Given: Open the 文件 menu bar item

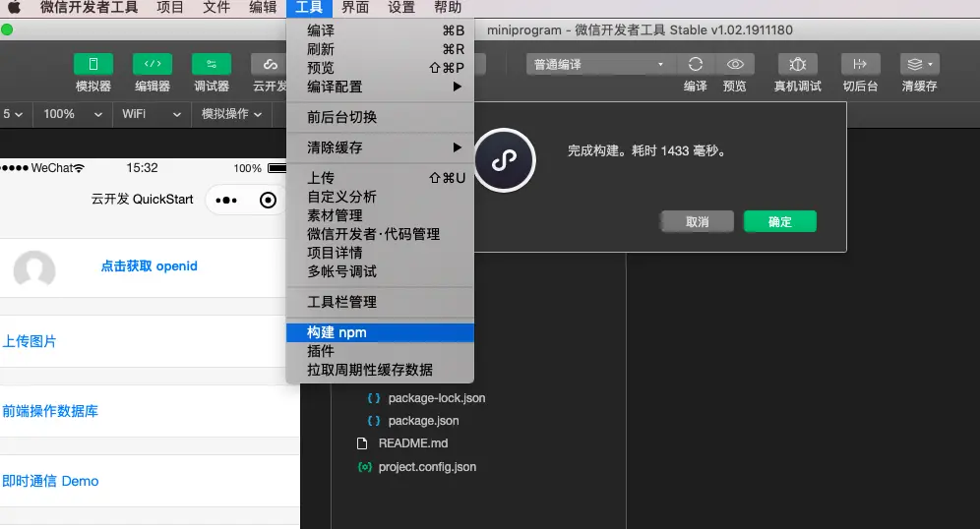Looking at the screenshot, I should [x=216, y=8].
